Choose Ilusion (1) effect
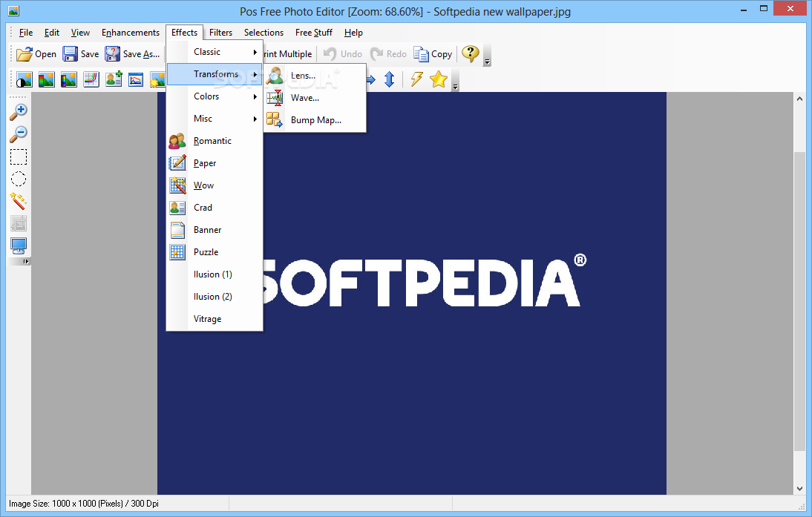Image resolution: width=812 pixels, height=517 pixels. point(215,274)
